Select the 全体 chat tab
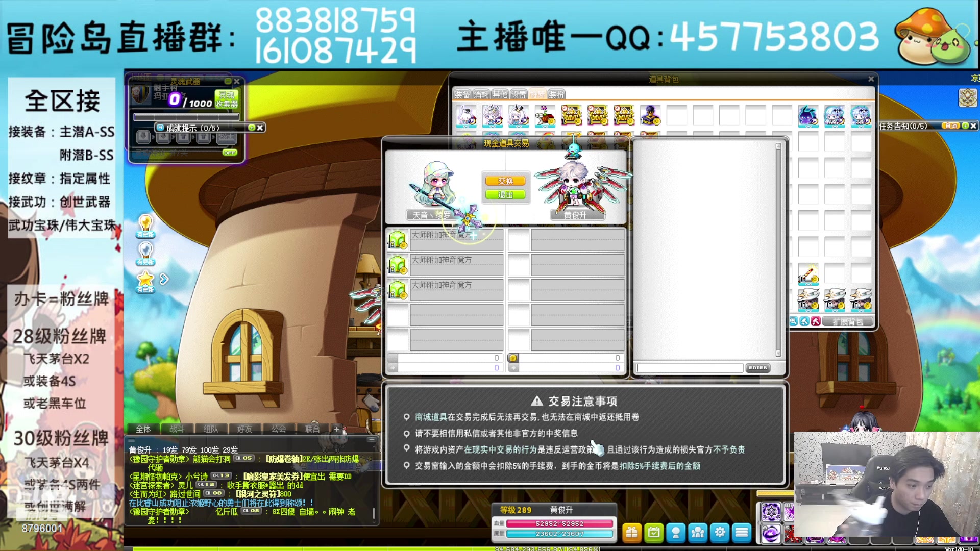 pyautogui.click(x=143, y=429)
